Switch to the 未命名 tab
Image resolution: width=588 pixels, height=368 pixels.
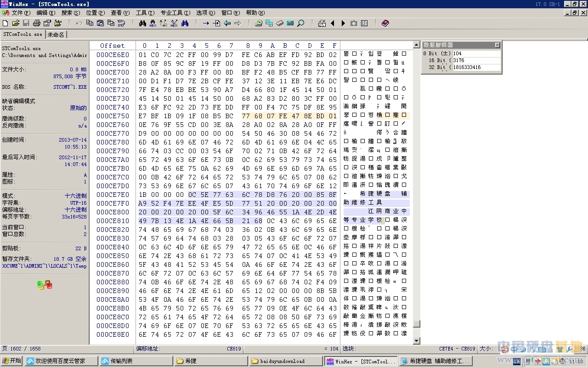tap(56, 34)
